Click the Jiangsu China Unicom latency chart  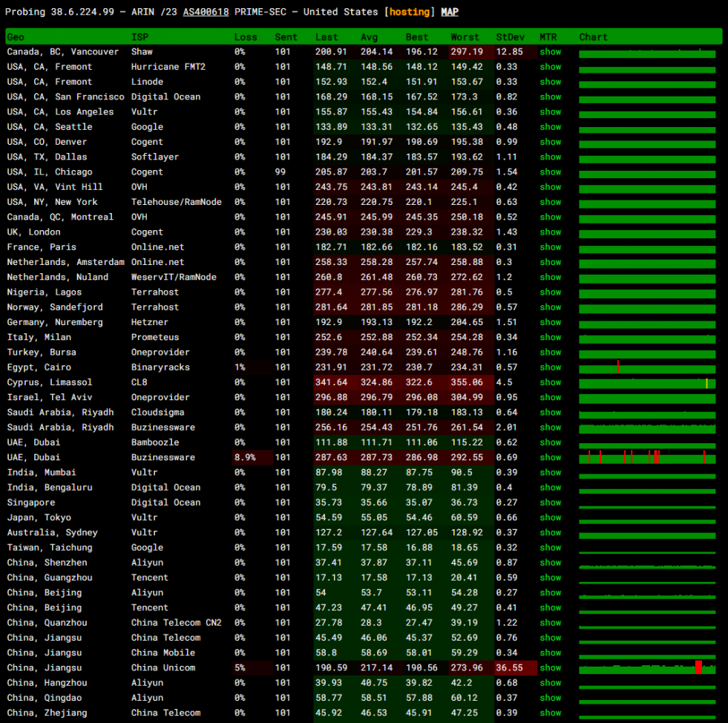pos(647,668)
